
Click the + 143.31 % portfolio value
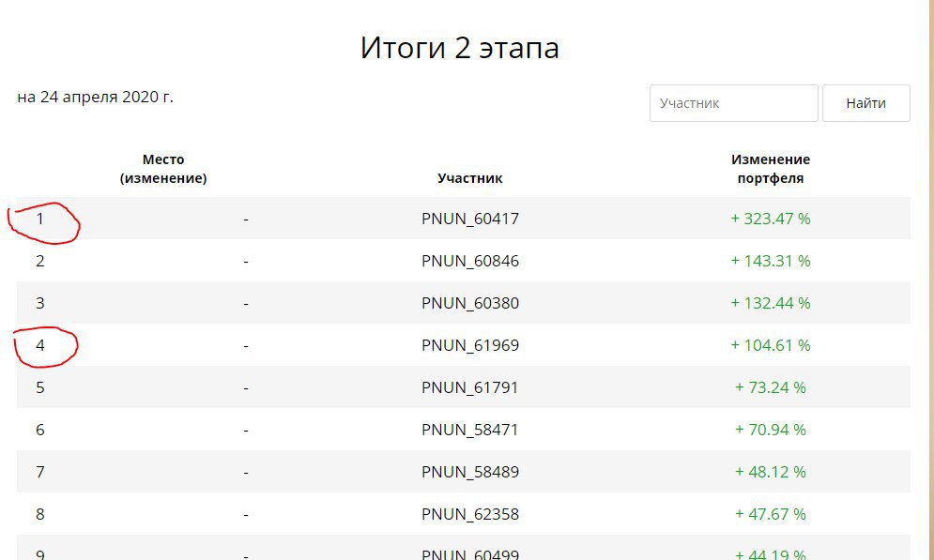point(770,261)
